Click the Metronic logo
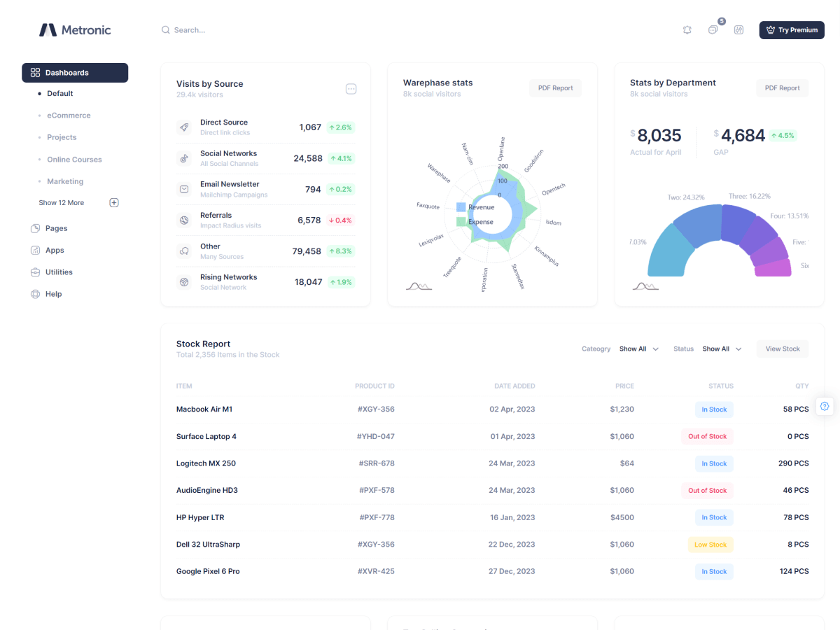This screenshot has width=840, height=630. click(x=75, y=30)
